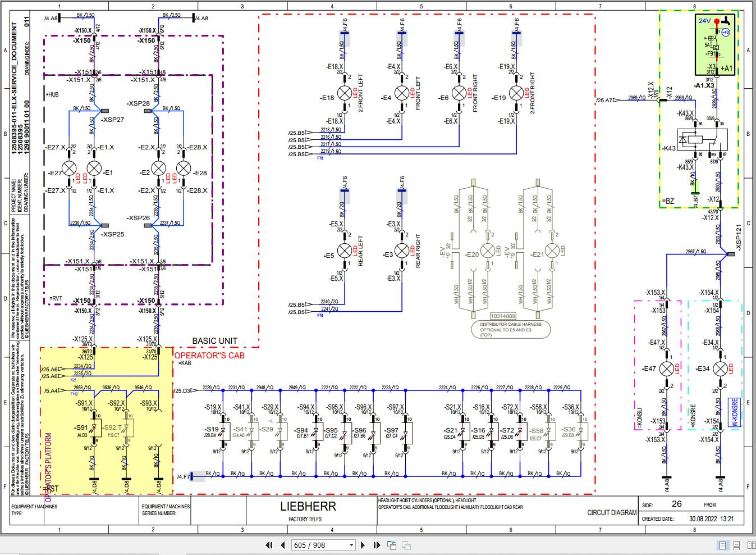Skip to the last page with double-arrow icon

377,545
